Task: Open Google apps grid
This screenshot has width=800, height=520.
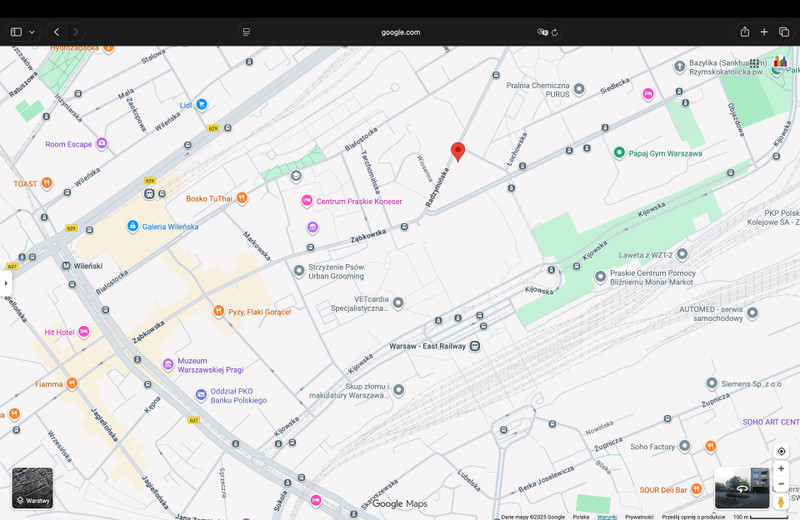Action: pyautogui.click(x=754, y=63)
